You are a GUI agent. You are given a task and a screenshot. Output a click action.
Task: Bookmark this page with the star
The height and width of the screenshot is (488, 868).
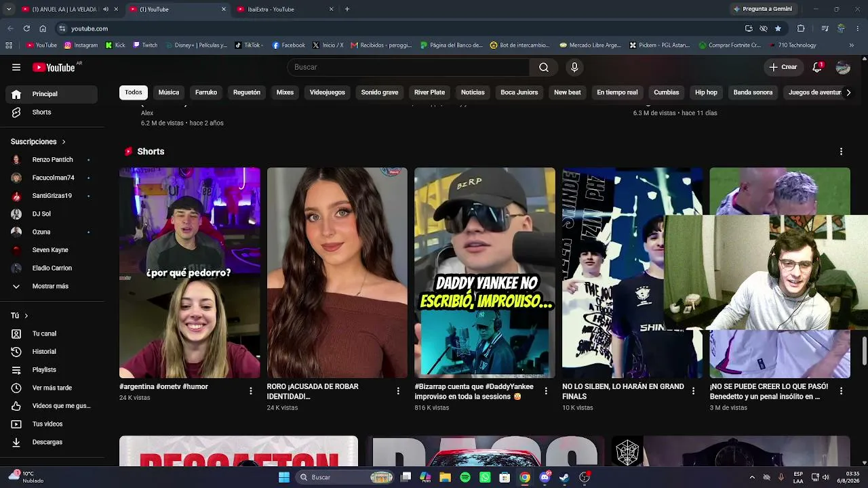click(x=778, y=28)
